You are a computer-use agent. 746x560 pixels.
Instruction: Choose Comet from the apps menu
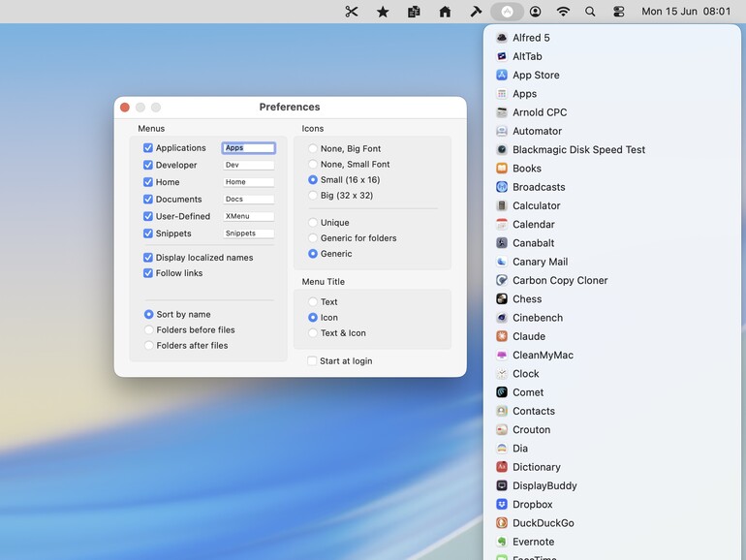(x=612, y=392)
